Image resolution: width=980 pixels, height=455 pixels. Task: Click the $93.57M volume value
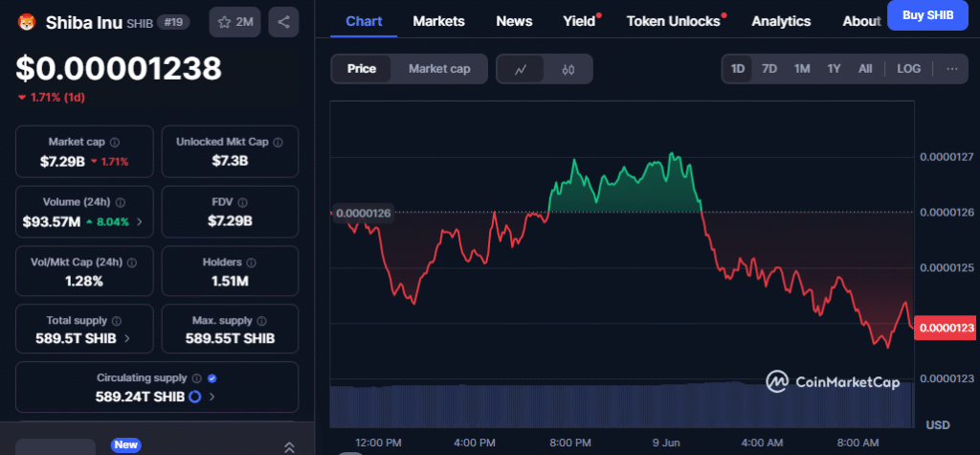coord(52,221)
